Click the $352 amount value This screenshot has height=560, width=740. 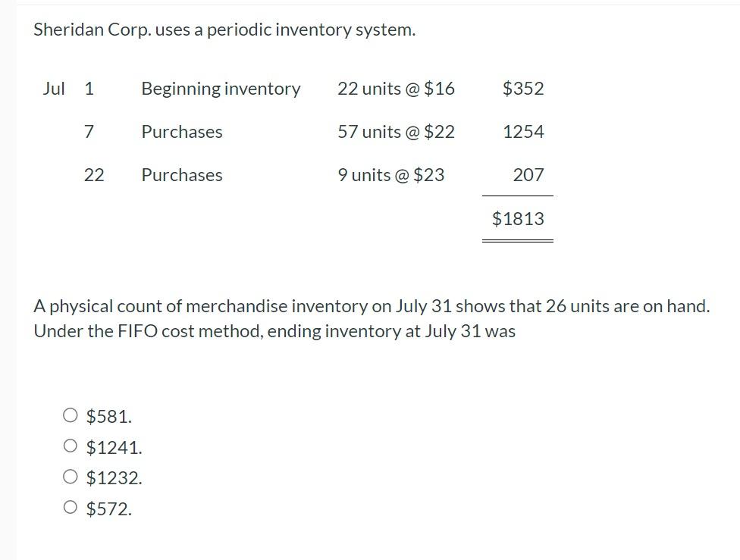click(x=523, y=89)
